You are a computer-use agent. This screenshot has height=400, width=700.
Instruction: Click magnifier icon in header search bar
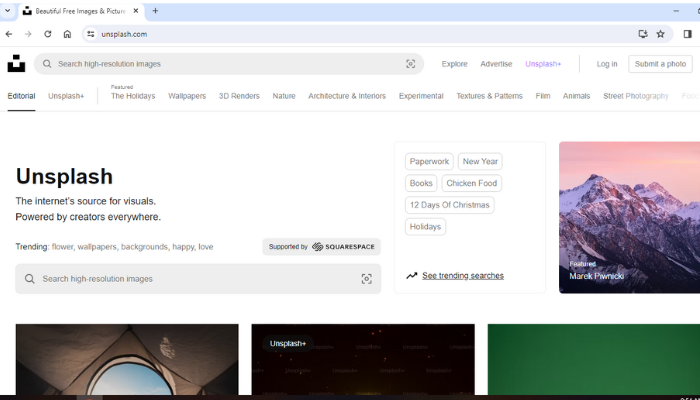coord(47,64)
